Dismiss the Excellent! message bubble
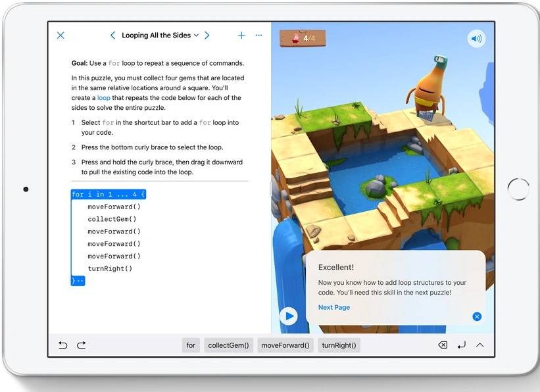540x392 pixels. pyautogui.click(x=477, y=316)
